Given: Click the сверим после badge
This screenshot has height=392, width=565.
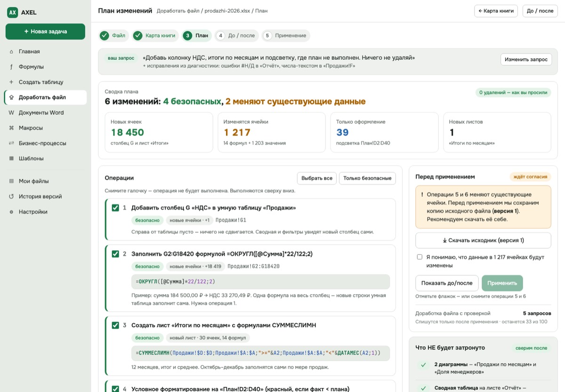Looking at the screenshot, I should click(532, 348).
